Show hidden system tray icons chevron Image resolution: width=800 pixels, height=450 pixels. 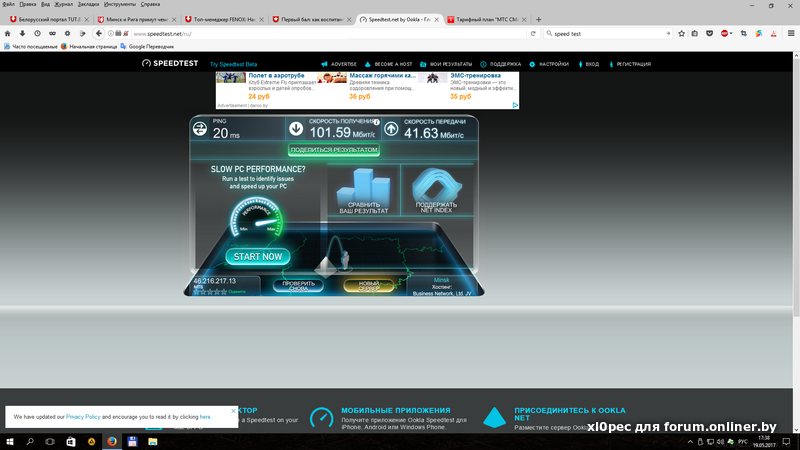coord(690,442)
